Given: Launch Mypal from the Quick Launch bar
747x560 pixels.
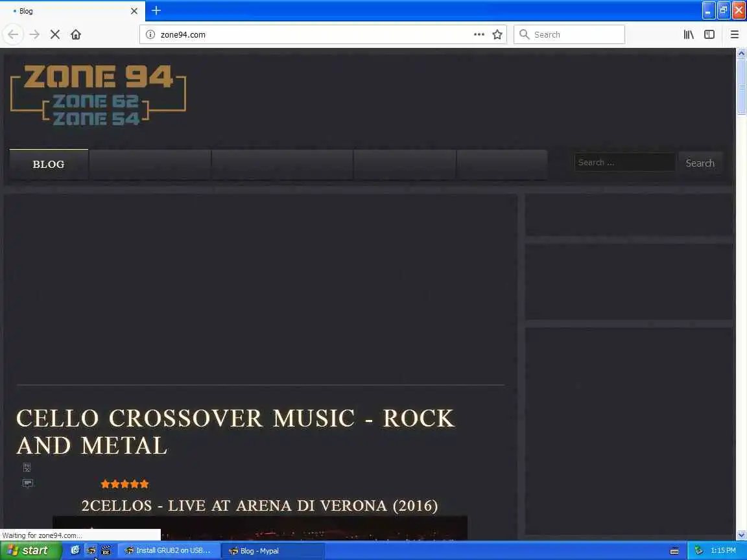Looking at the screenshot, I should point(91,550).
